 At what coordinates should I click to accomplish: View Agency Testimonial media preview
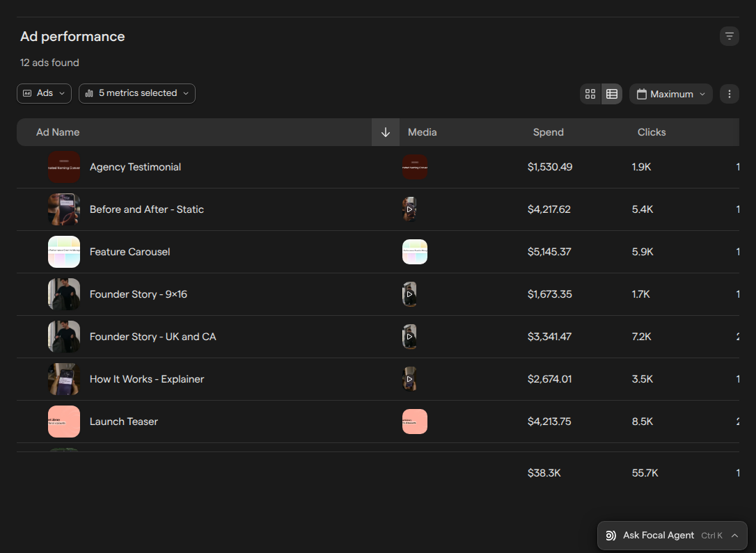click(415, 167)
